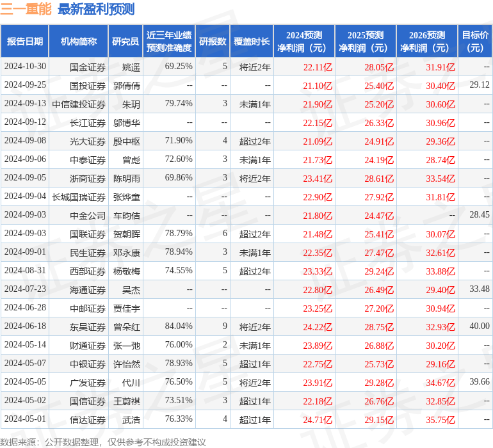Select researcher 张烨童 cell

pyautogui.click(x=127, y=197)
